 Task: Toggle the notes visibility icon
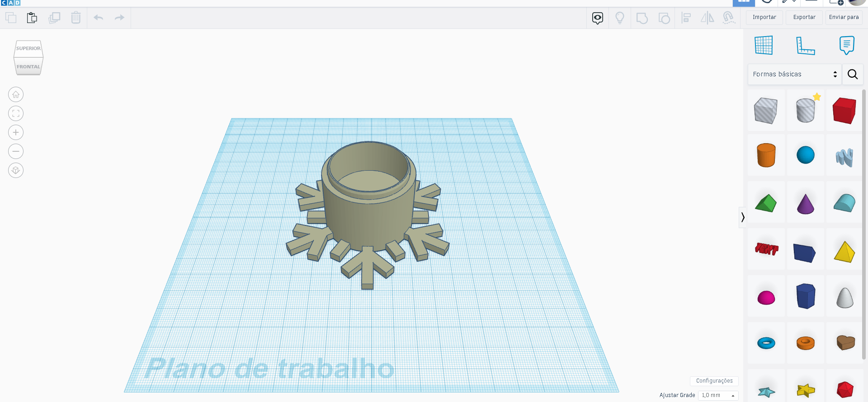pos(598,18)
